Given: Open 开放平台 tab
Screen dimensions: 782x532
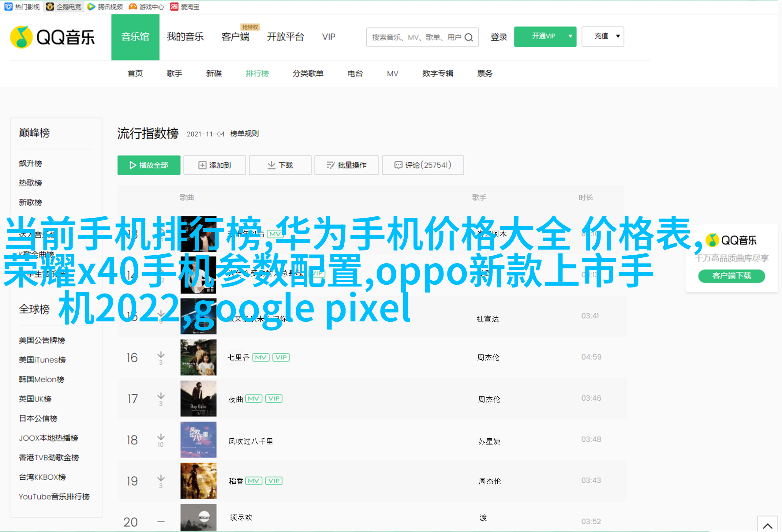Looking at the screenshot, I should pyautogui.click(x=285, y=37).
